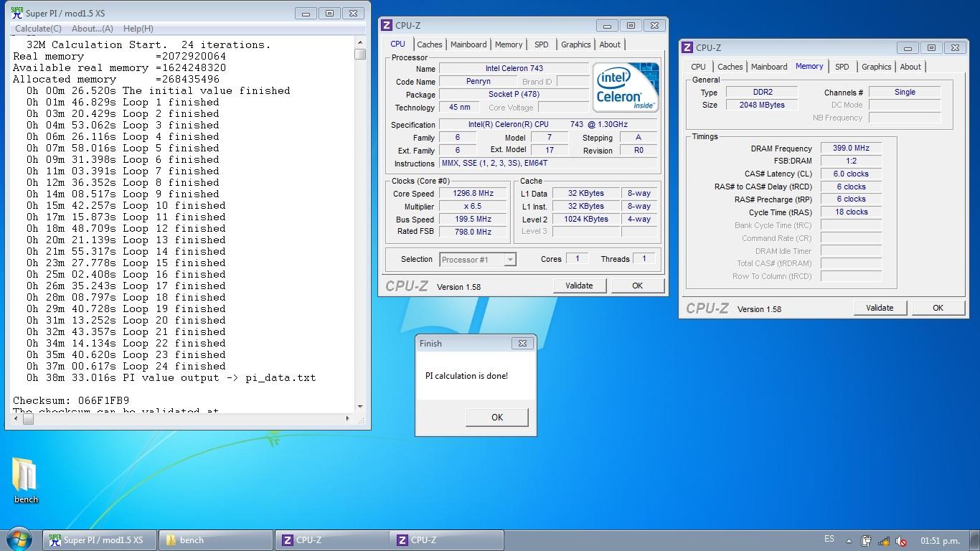The width and height of the screenshot is (980, 551).
Task: Click OK in the CPU window
Action: pos(637,286)
